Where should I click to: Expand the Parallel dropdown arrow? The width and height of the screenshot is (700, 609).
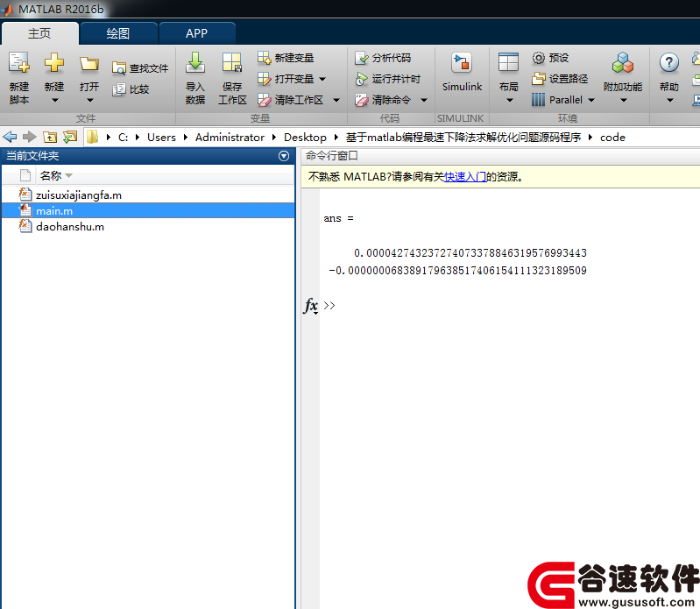(591, 100)
